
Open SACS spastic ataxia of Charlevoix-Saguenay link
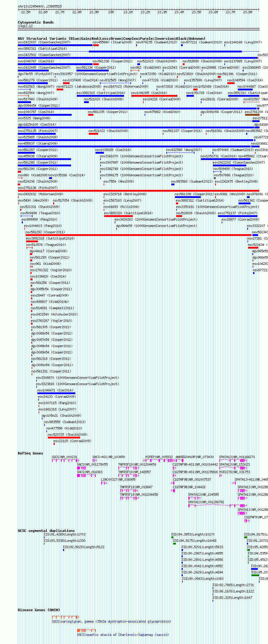tap(123, 635)
